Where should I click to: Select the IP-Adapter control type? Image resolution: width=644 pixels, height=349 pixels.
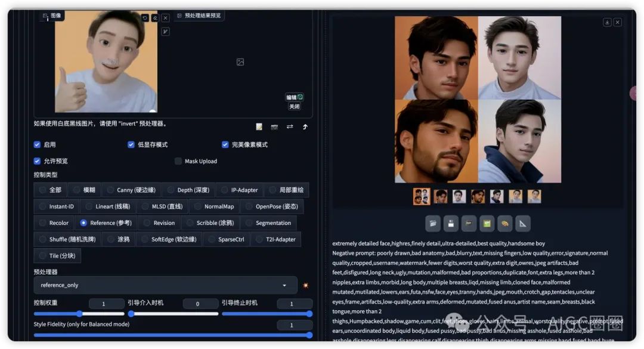pos(239,190)
